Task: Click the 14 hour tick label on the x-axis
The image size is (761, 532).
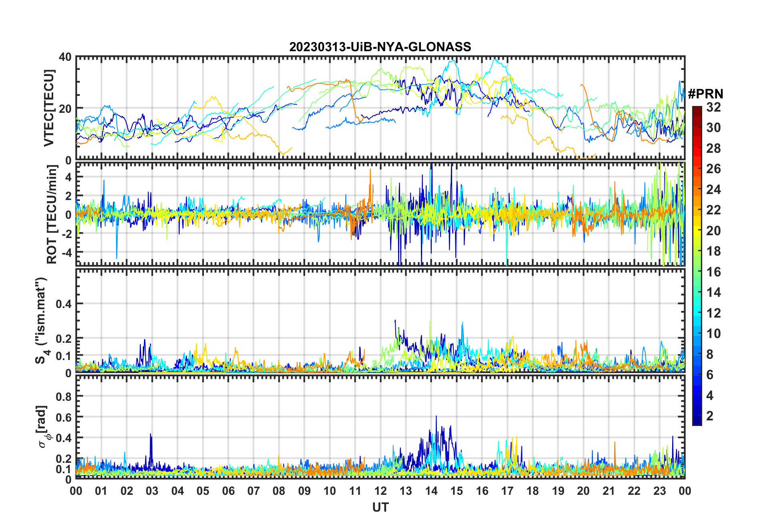Action: [431, 491]
